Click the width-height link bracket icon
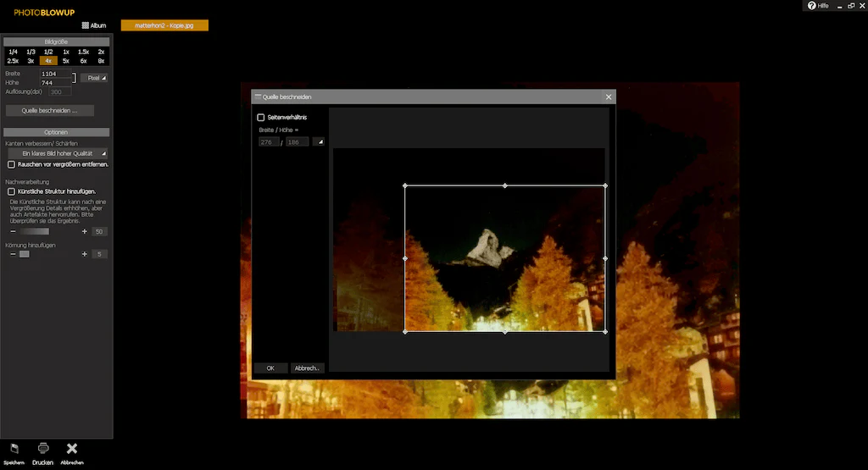Image resolution: width=868 pixels, height=470 pixels. pyautogui.click(x=75, y=78)
